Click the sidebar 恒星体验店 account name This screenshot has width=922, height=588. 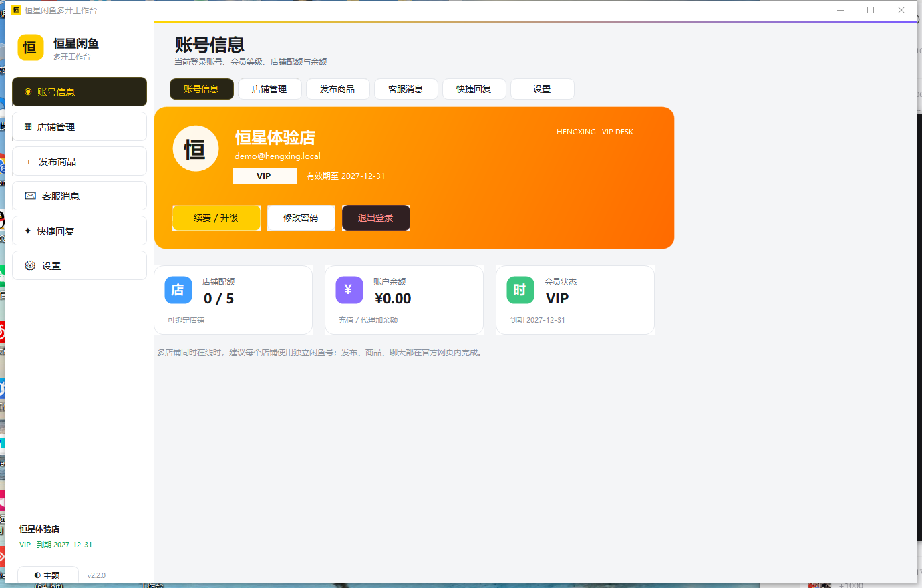[x=39, y=529]
